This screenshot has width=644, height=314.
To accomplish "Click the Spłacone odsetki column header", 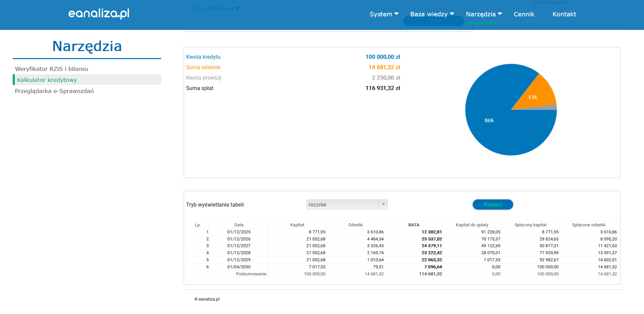I will coord(589,225).
